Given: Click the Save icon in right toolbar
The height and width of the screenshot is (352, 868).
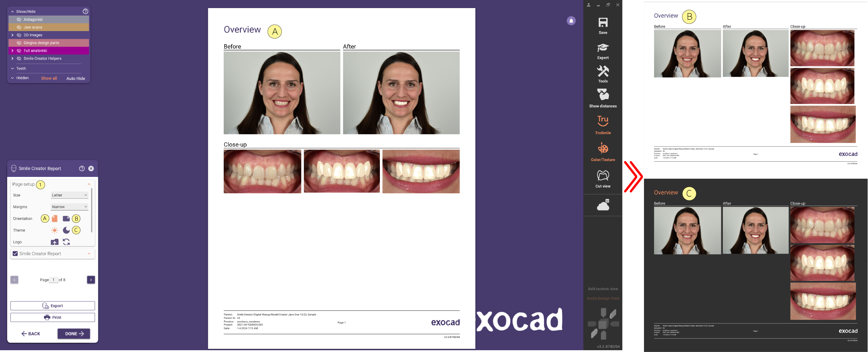Looking at the screenshot, I should (x=602, y=23).
